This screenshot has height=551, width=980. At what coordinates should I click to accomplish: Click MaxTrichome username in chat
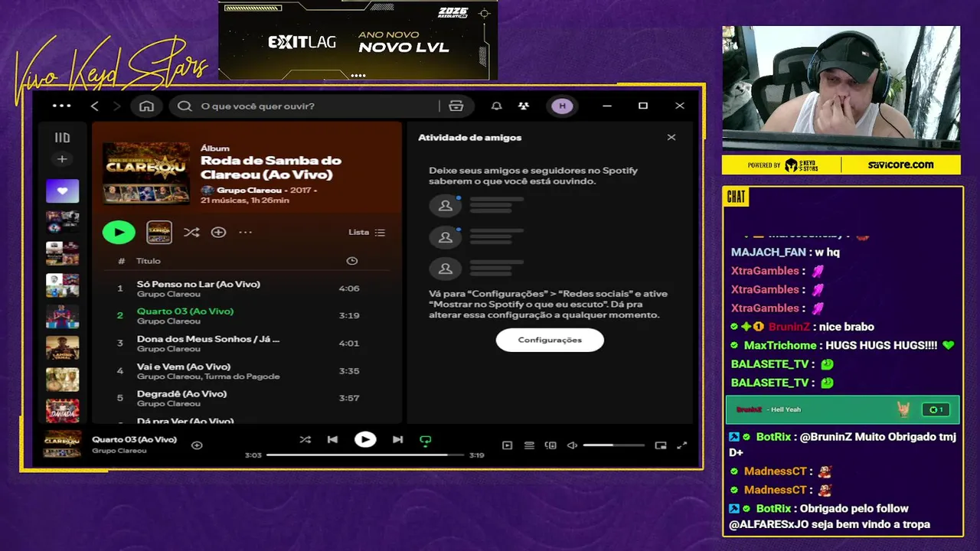[x=780, y=345]
